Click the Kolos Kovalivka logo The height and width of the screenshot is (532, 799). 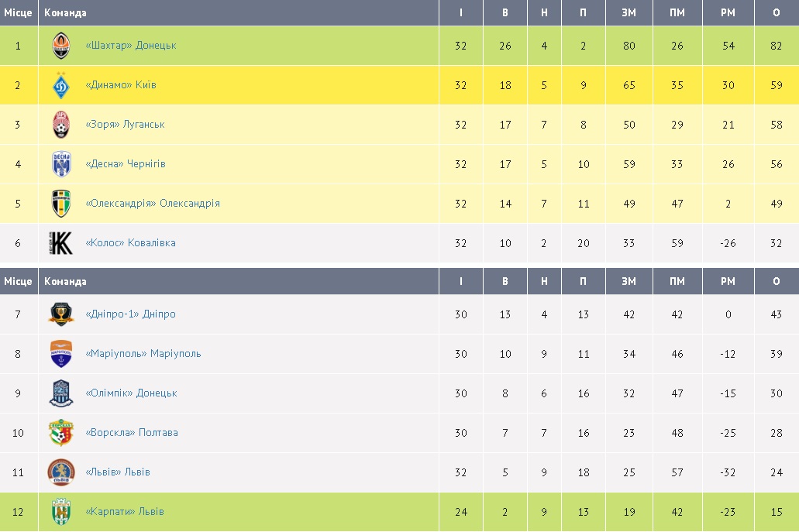pyautogui.click(x=61, y=243)
